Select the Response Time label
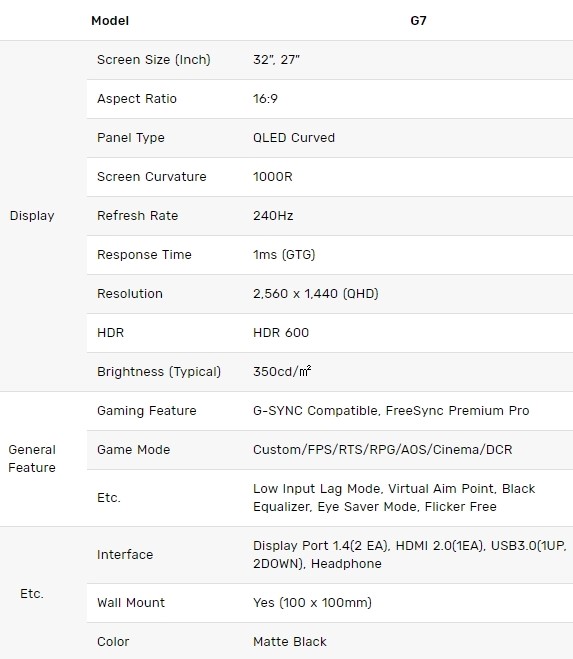The image size is (573, 659). coord(144,255)
